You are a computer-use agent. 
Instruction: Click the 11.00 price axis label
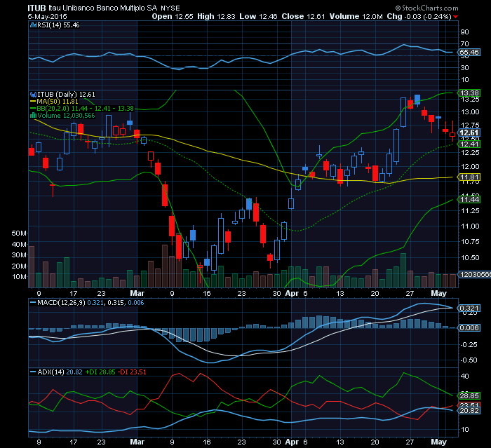tap(470, 226)
